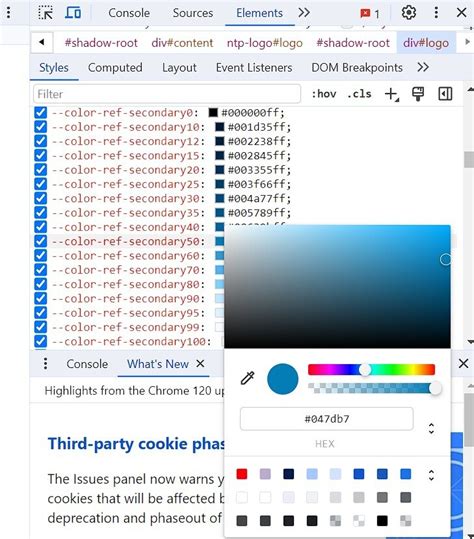Open color swatch for #001d35ff

pos(220,127)
